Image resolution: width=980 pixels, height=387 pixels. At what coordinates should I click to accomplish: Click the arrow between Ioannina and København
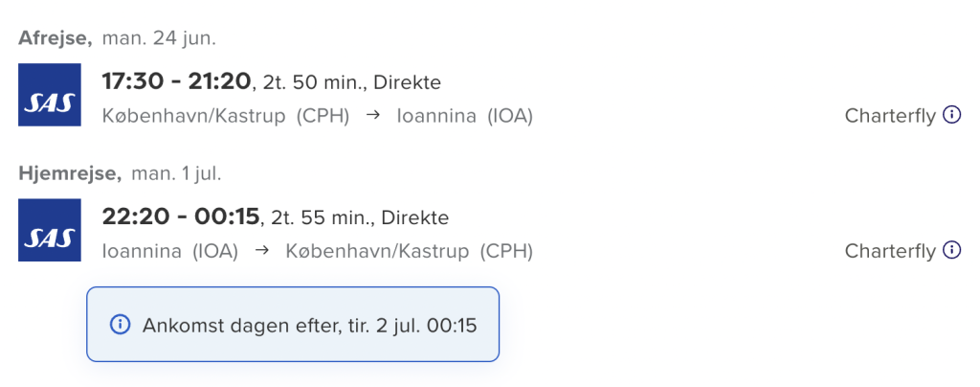coord(260,251)
